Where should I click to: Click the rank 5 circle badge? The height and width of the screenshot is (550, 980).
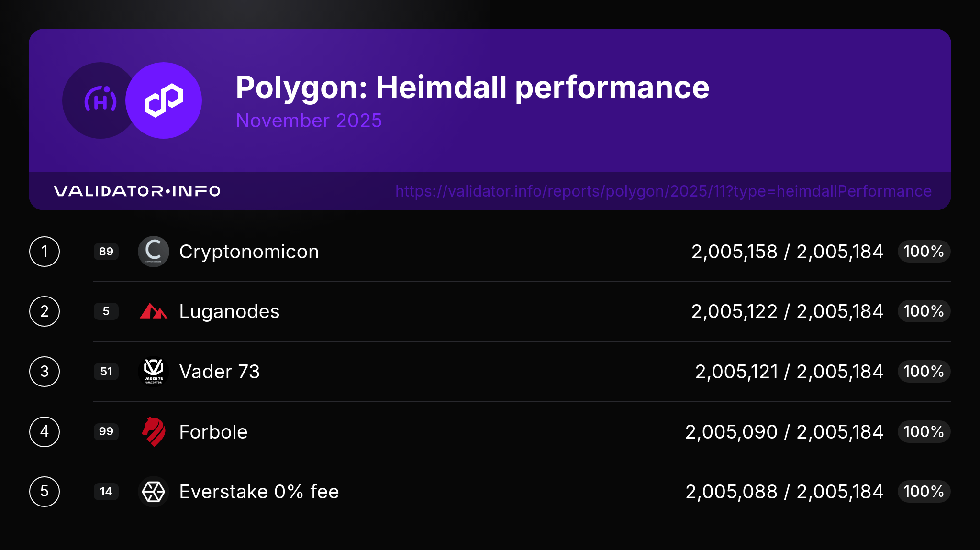[45, 492]
